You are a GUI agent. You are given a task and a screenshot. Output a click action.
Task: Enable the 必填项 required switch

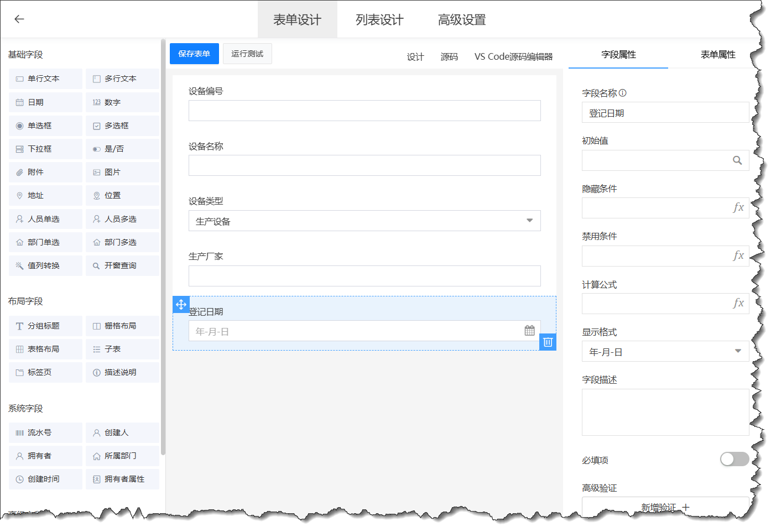tap(735, 459)
